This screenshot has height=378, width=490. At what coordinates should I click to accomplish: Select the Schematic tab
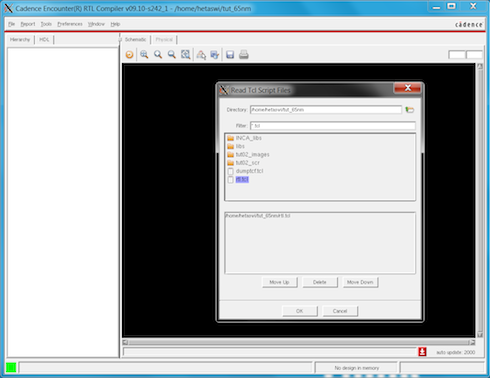tap(135, 39)
